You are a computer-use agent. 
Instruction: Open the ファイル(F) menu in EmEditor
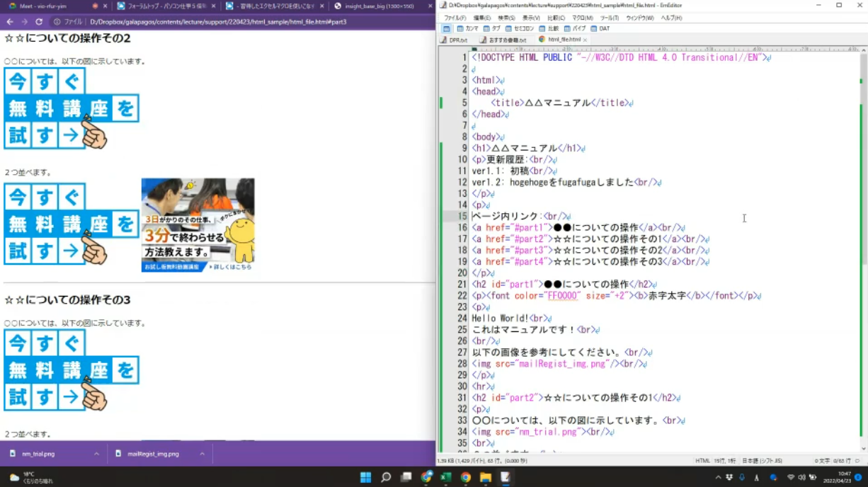[x=455, y=18]
